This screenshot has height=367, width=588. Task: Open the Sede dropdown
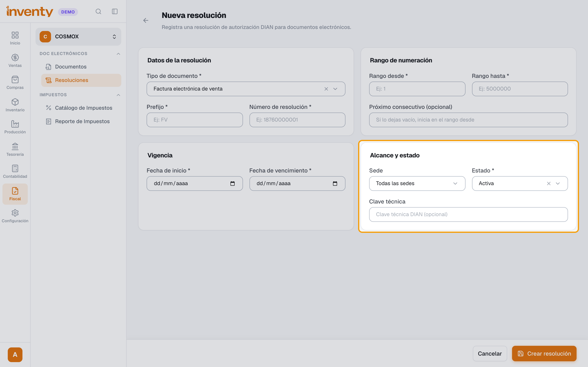(x=417, y=183)
